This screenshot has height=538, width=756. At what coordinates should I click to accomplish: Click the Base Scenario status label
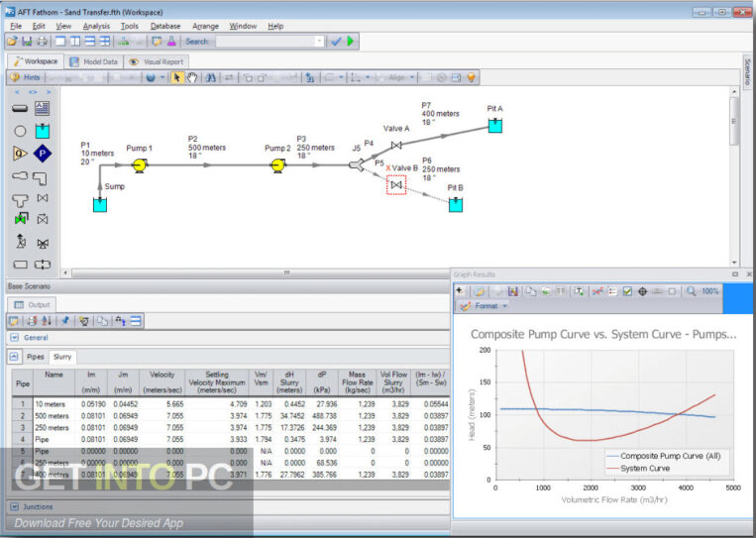(x=29, y=286)
